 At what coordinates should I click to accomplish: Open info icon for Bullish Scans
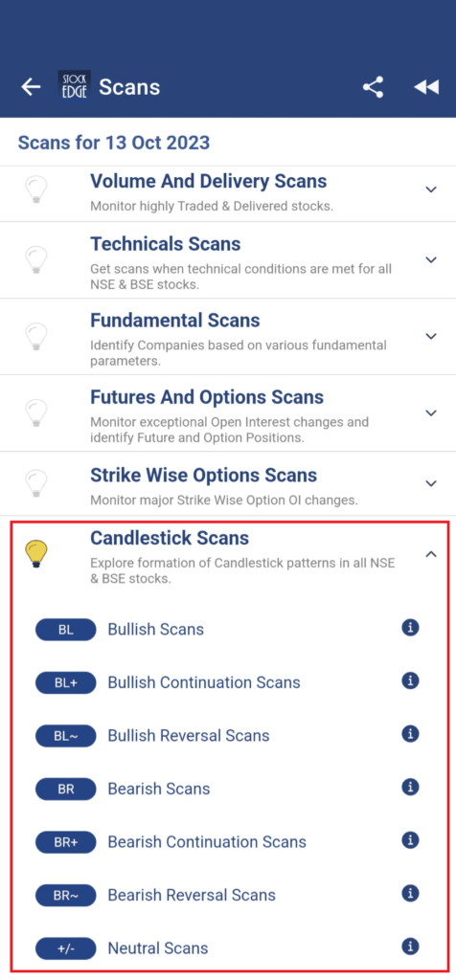tap(410, 628)
